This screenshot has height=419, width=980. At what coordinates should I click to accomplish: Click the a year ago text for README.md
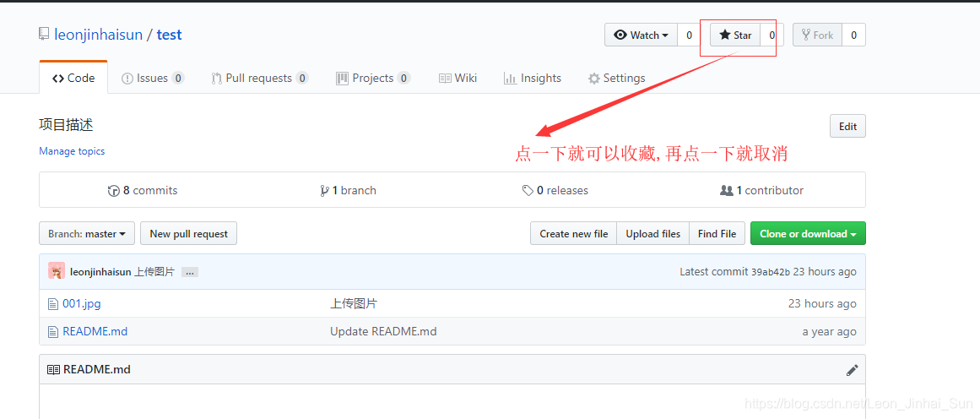tap(830, 331)
